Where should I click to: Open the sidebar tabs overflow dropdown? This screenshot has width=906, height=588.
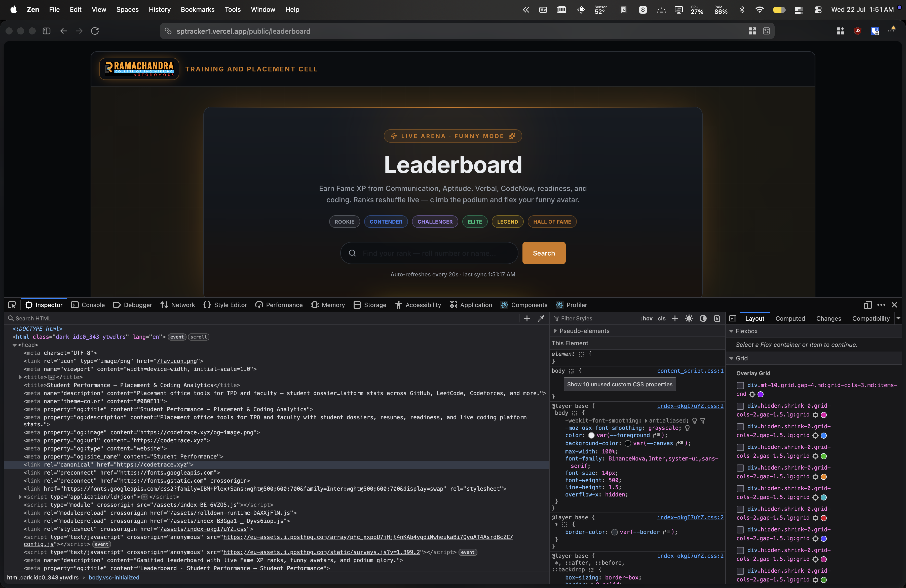tap(898, 318)
